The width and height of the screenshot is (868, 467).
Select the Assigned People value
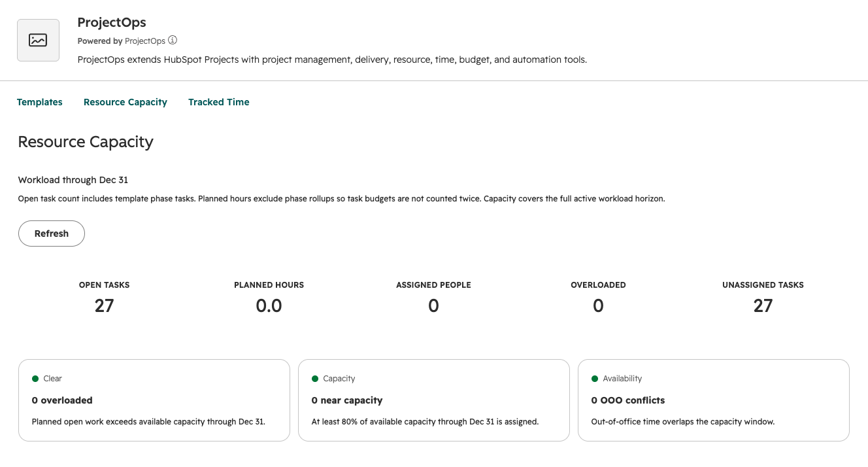click(x=433, y=305)
